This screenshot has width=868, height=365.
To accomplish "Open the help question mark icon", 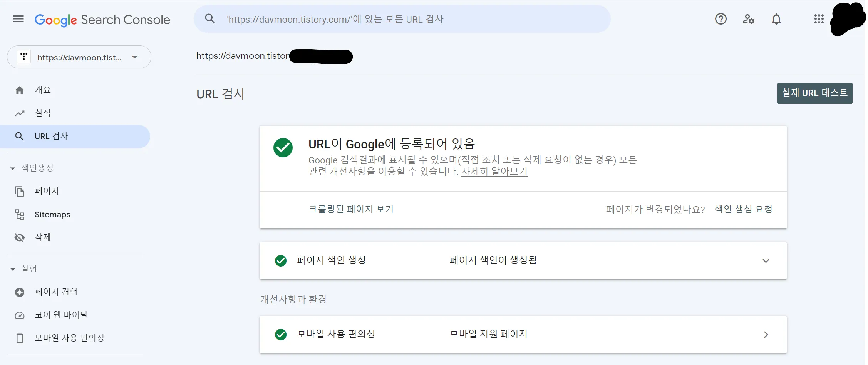I will tap(721, 19).
